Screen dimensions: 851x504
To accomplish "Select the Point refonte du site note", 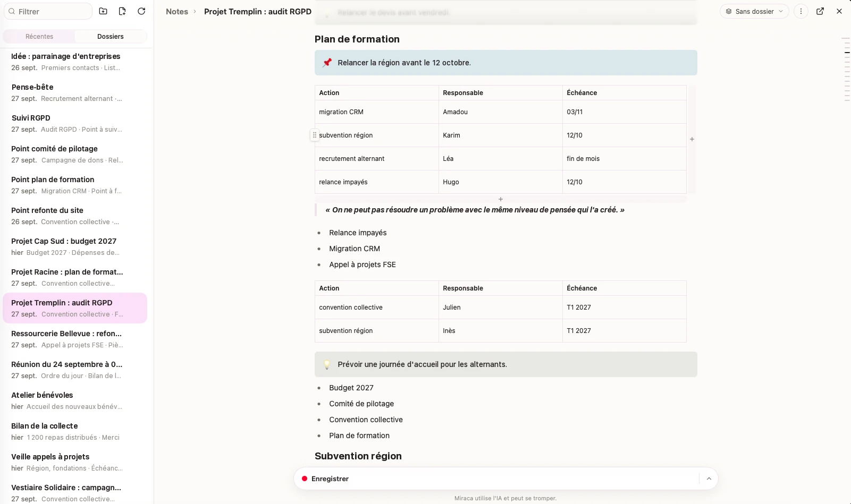I will pos(75,216).
